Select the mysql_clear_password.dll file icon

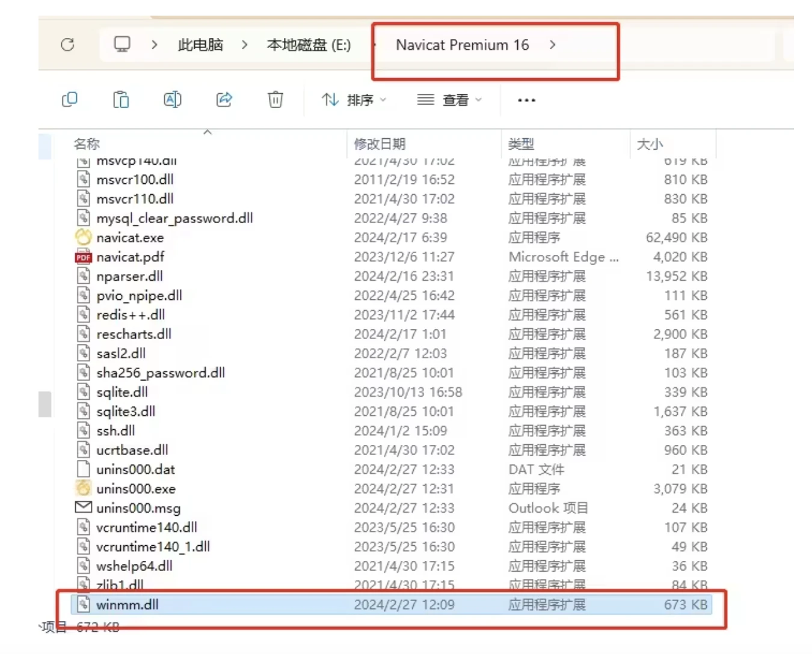(84, 218)
